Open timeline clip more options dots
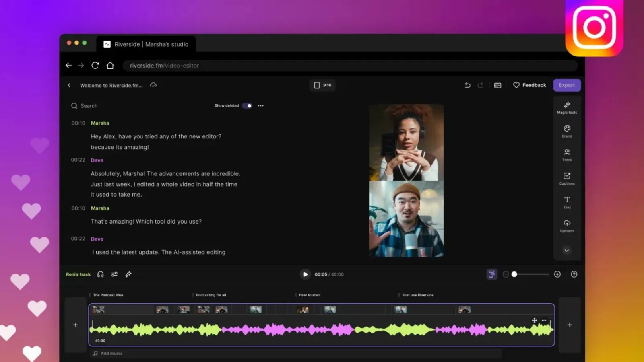The height and width of the screenshot is (362, 644). pos(544,321)
